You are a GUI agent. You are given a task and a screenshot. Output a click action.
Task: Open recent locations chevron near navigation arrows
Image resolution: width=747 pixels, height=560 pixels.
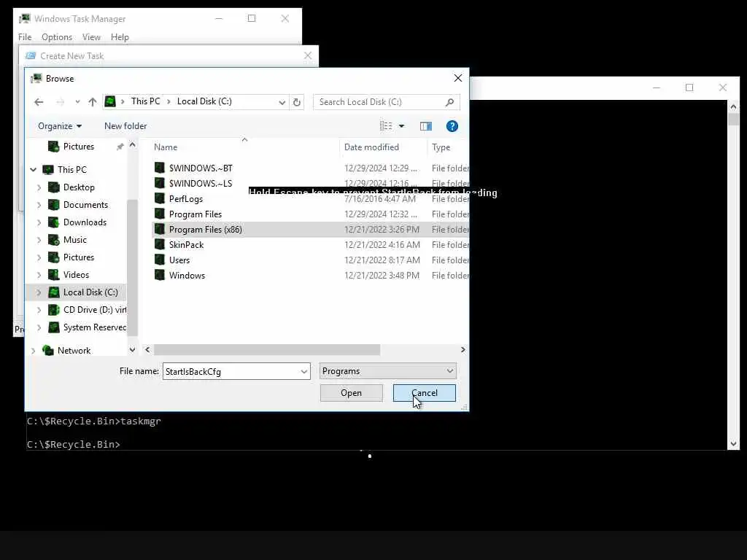pyautogui.click(x=77, y=102)
